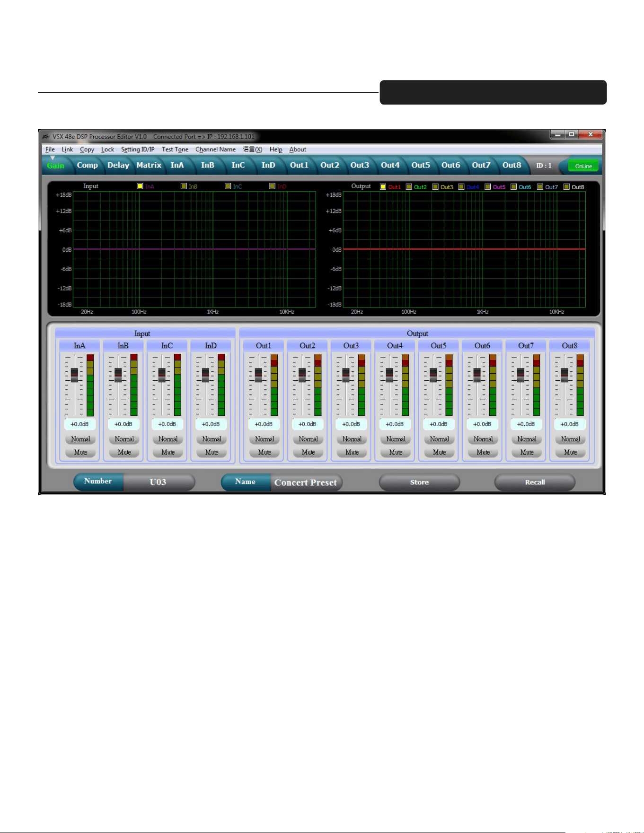The width and height of the screenshot is (644, 833).
Task: Click the InC gain fader
Action: click(x=162, y=375)
